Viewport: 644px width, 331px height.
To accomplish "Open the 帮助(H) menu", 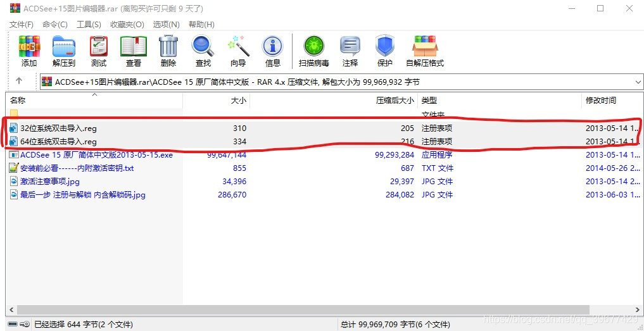I will tap(201, 24).
